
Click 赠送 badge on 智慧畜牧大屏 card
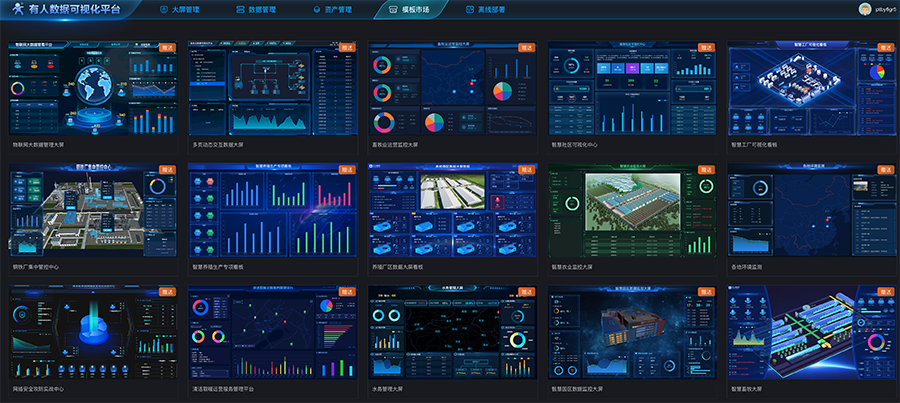pyautogui.click(x=886, y=292)
